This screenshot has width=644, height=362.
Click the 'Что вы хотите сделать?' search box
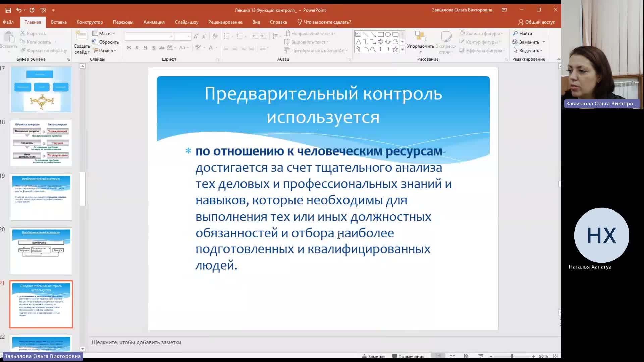[x=324, y=22]
